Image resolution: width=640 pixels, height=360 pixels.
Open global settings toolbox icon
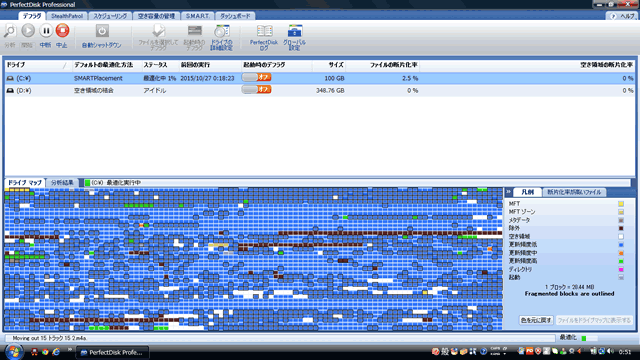click(294, 31)
